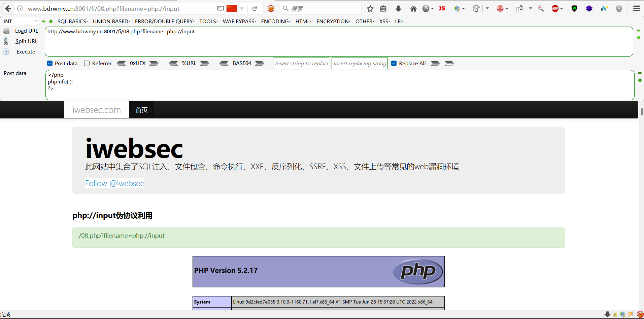Click the 搜索 search box
Viewport: 644px width, 319px height.
pyautogui.click(x=320, y=8)
